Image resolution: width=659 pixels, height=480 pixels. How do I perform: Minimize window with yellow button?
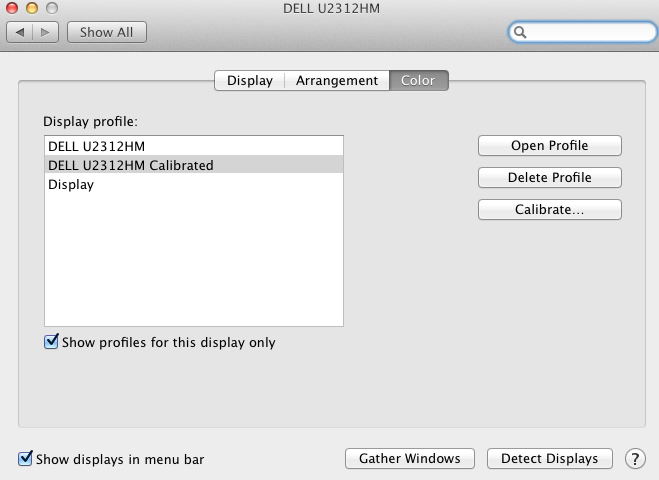tap(32, 8)
